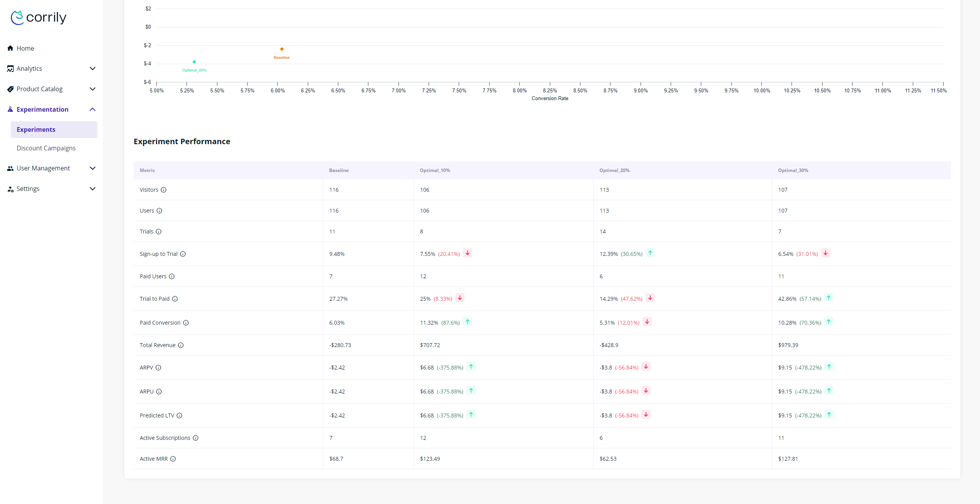Click the info icon next to Visitors
The image size is (980, 504).
coord(163,190)
